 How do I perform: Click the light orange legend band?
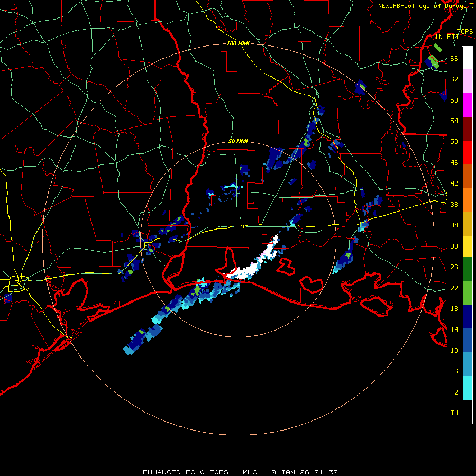tap(467, 200)
